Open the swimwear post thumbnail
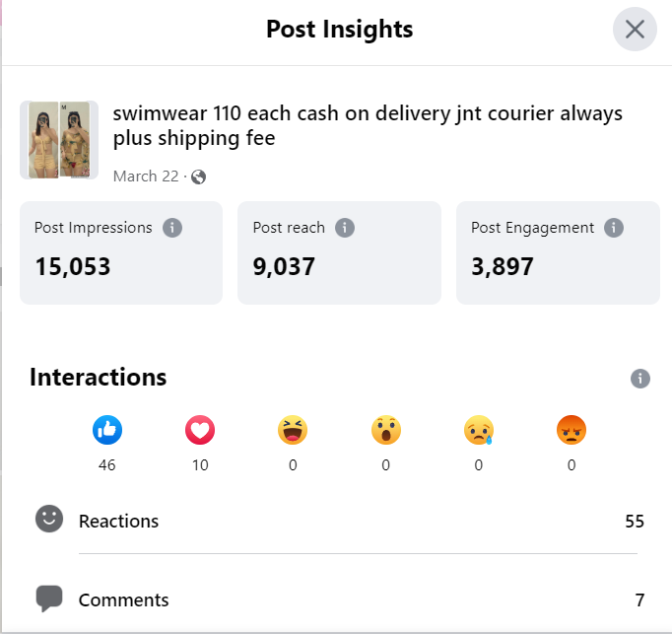Viewport: 672px width, 634px height. (x=59, y=140)
